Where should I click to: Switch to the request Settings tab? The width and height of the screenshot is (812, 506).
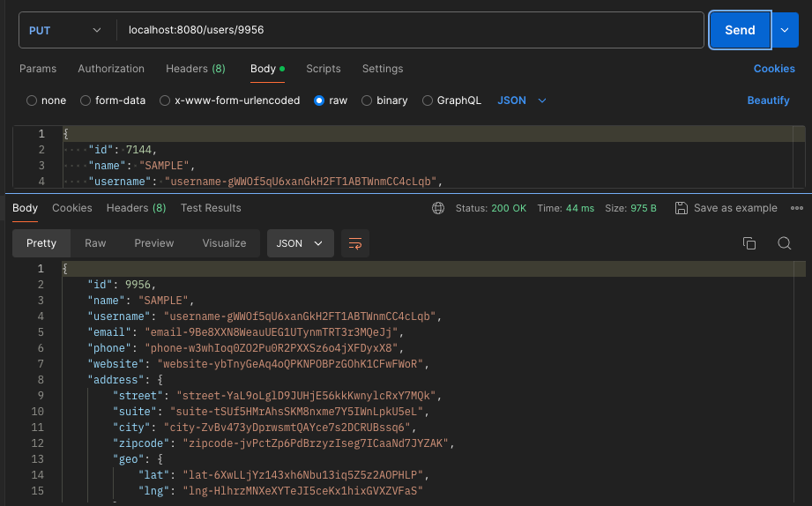tap(383, 69)
